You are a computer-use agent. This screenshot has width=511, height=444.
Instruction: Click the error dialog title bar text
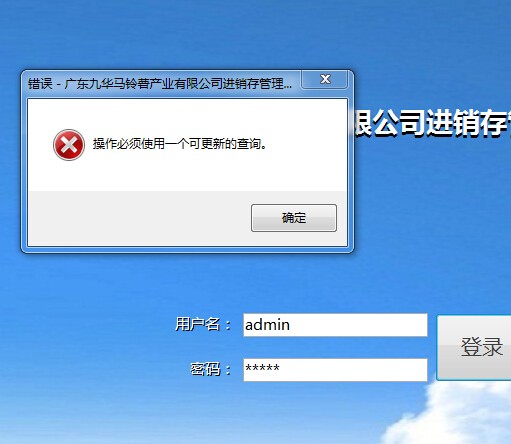tap(160, 84)
